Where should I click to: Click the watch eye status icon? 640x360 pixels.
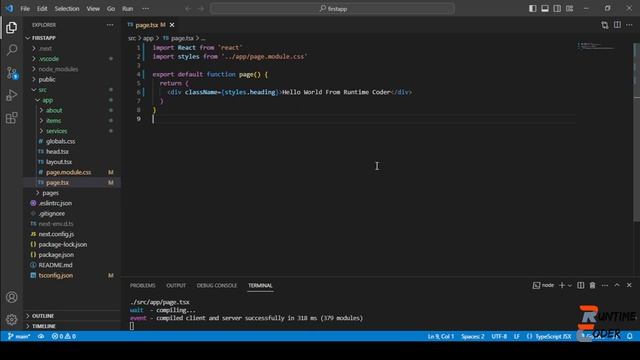pos(41,336)
